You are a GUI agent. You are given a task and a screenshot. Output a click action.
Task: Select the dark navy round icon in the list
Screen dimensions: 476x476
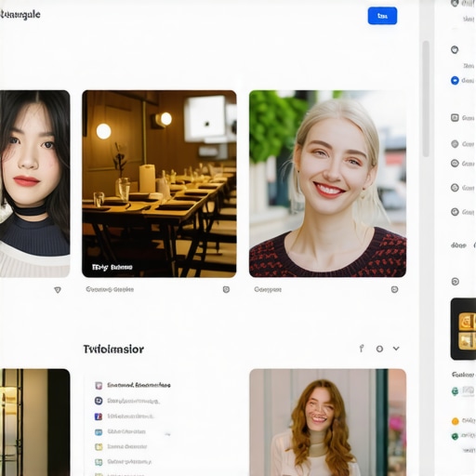click(99, 401)
